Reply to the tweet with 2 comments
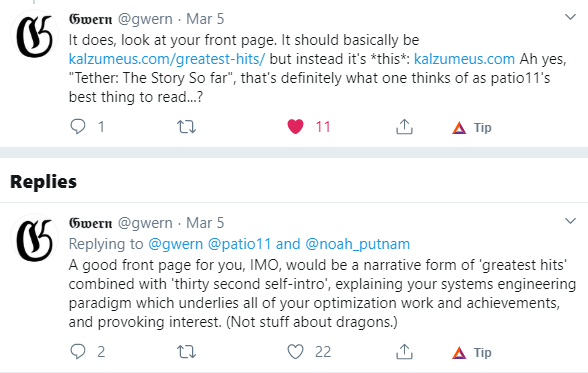 78,352
